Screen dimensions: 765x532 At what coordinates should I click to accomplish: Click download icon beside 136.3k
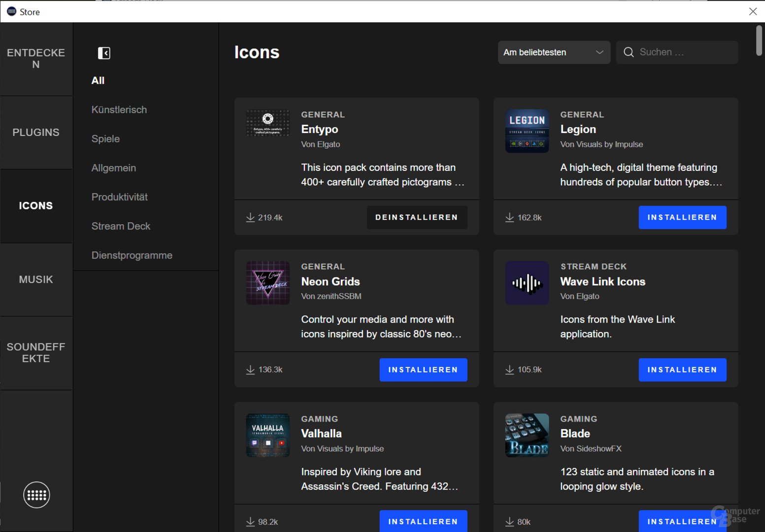(250, 369)
